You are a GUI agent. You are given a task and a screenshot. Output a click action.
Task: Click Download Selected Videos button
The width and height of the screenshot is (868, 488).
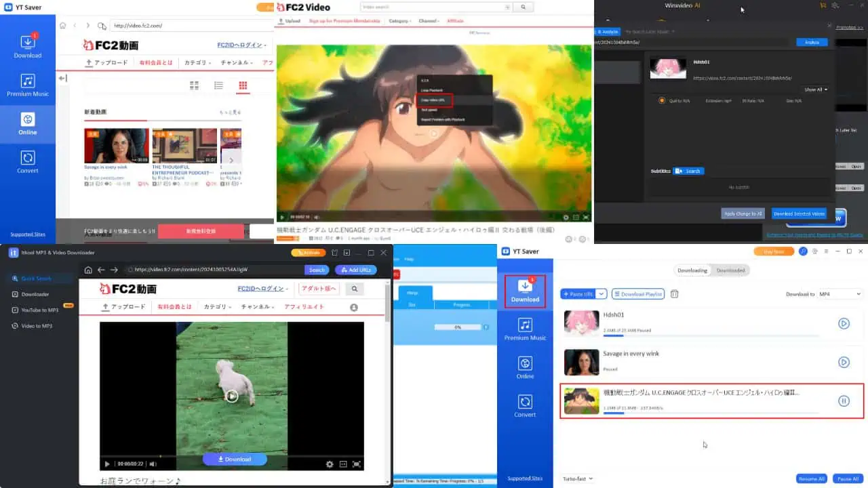click(799, 213)
